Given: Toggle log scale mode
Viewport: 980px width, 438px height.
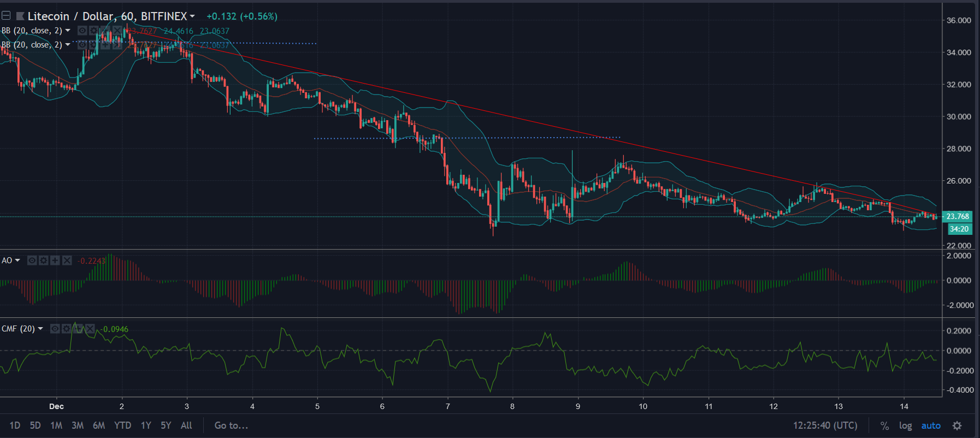Looking at the screenshot, I should 905,425.
